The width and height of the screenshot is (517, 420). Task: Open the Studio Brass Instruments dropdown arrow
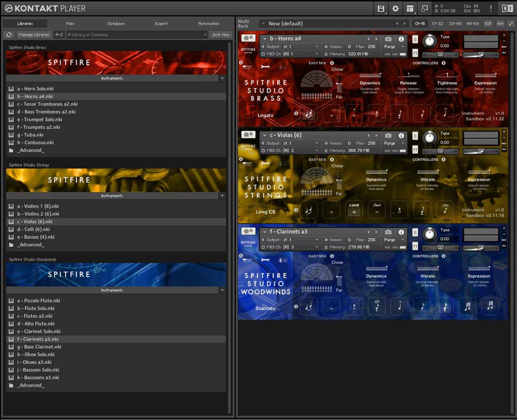(x=222, y=79)
